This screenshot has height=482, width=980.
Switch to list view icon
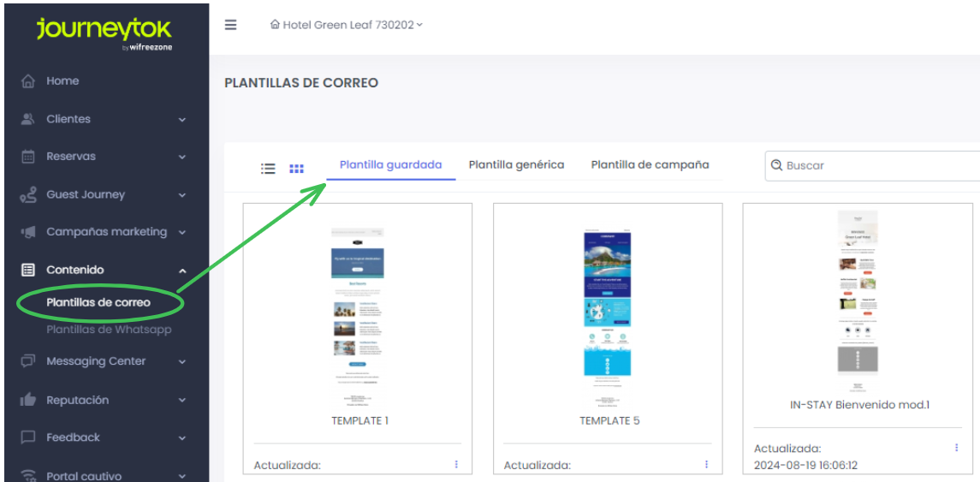[x=268, y=169]
